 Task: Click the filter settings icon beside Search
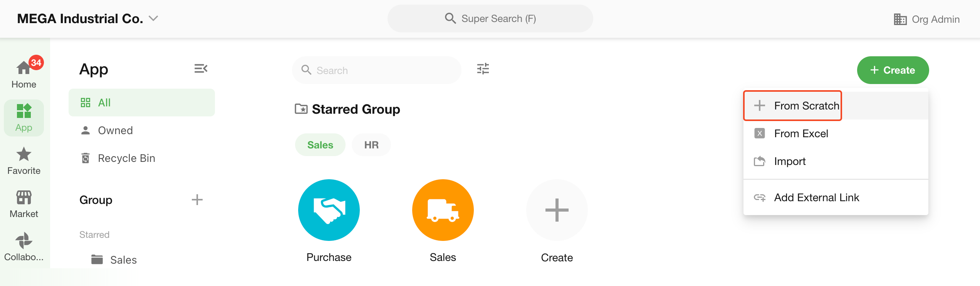tap(483, 69)
